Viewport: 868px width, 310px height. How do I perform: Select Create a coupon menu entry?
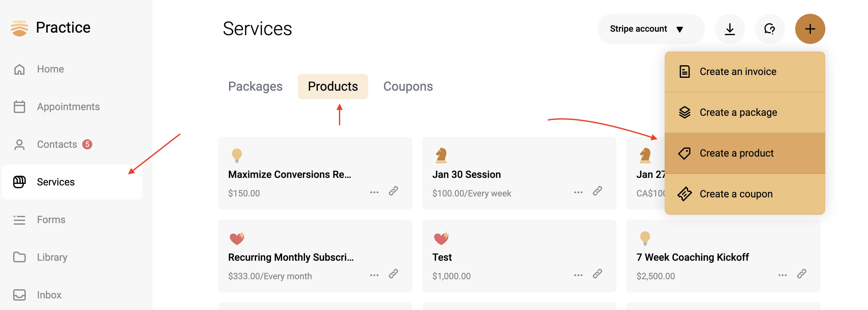(x=745, y=194)
